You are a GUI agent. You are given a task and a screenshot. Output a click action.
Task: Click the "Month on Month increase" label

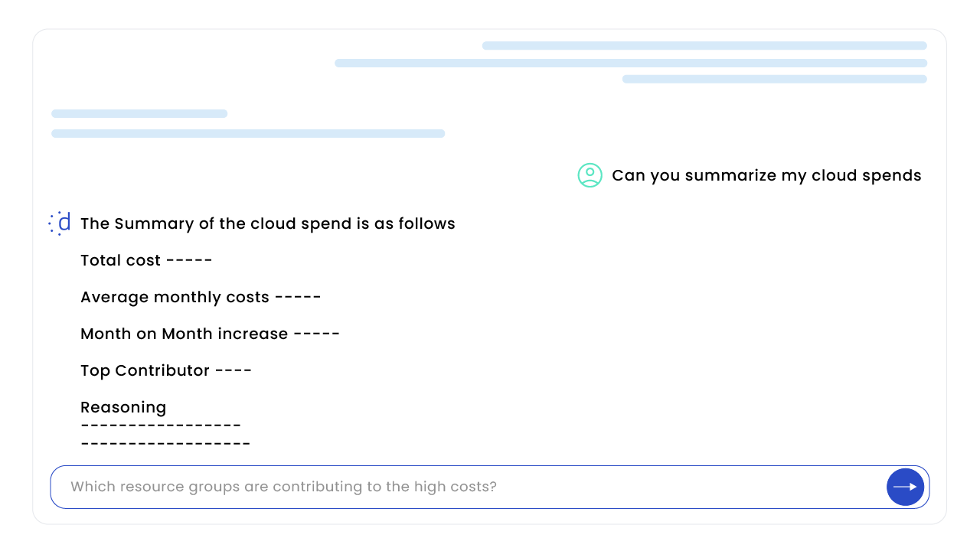pos(184,334)
